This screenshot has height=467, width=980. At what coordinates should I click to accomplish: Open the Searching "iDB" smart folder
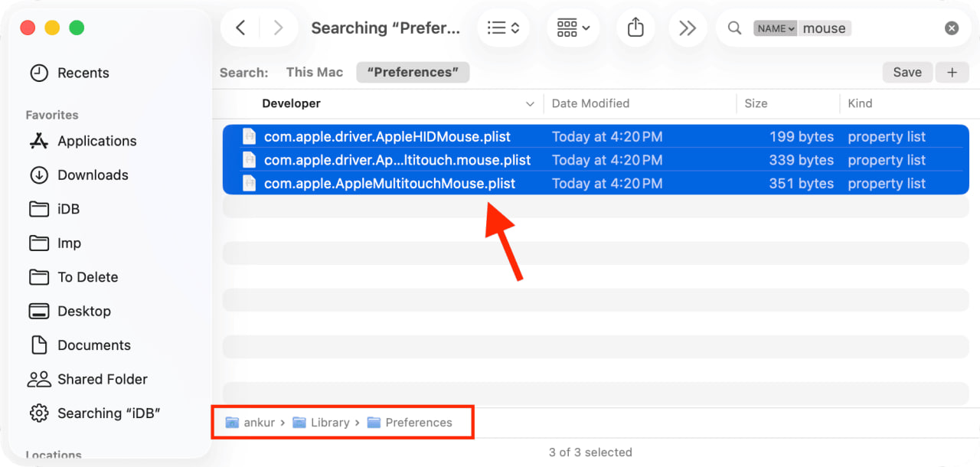109,413
